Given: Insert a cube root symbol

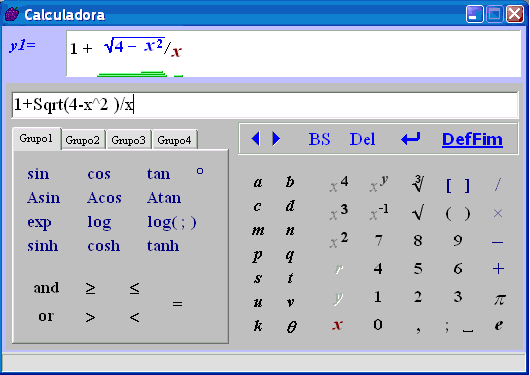Looking at the screenshot, I should pyautogui.click(x=418, y=184).
